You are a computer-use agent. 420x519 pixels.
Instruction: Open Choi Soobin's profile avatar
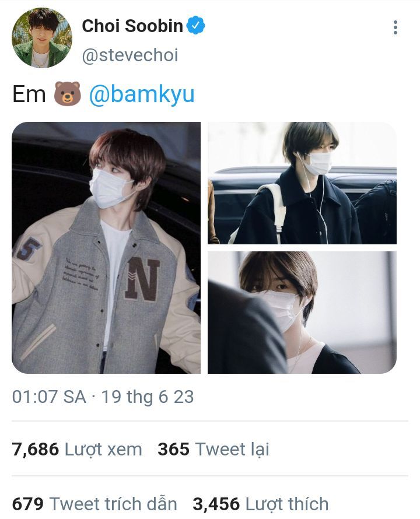click(42, 37)
